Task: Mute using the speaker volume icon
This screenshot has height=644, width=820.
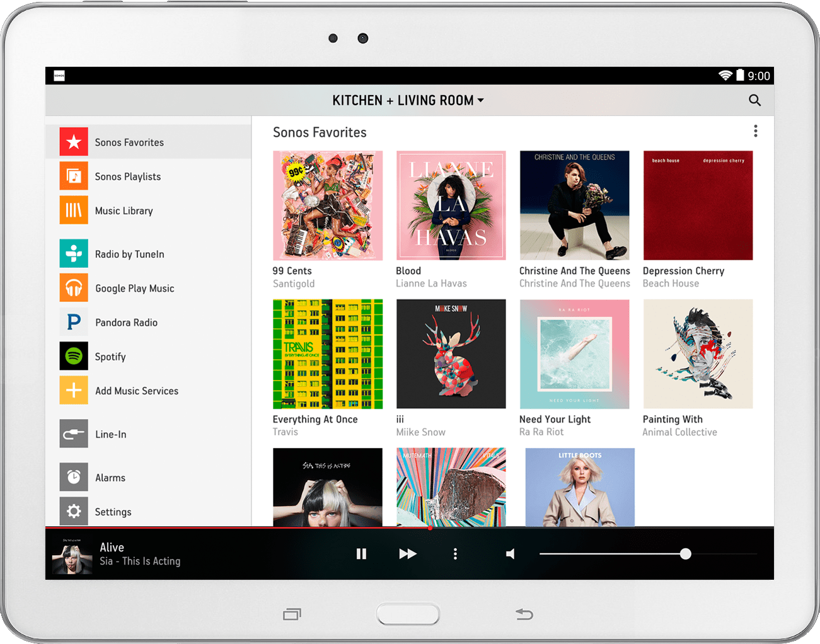Action: pos(511,554)
